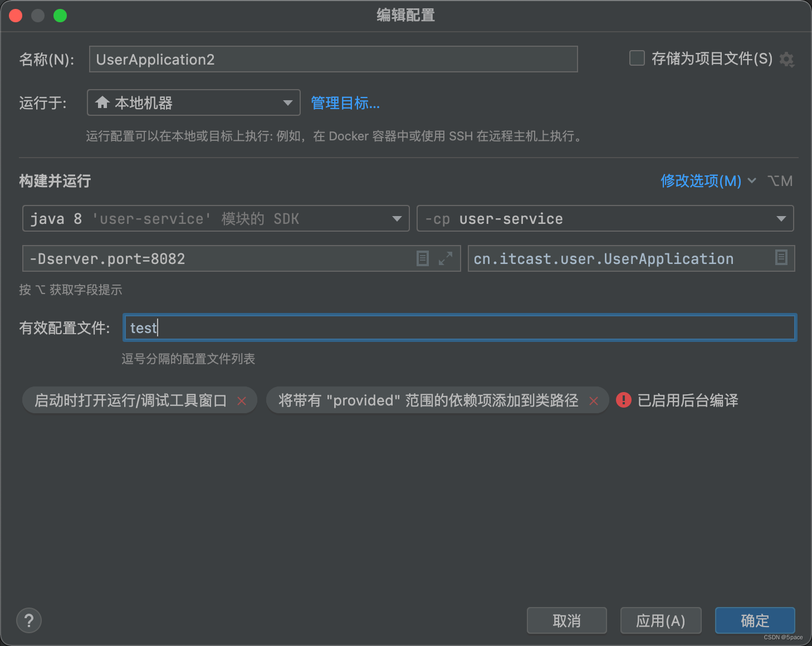Open the -cp user-service classpath dropdown

(x=605, y=218)
